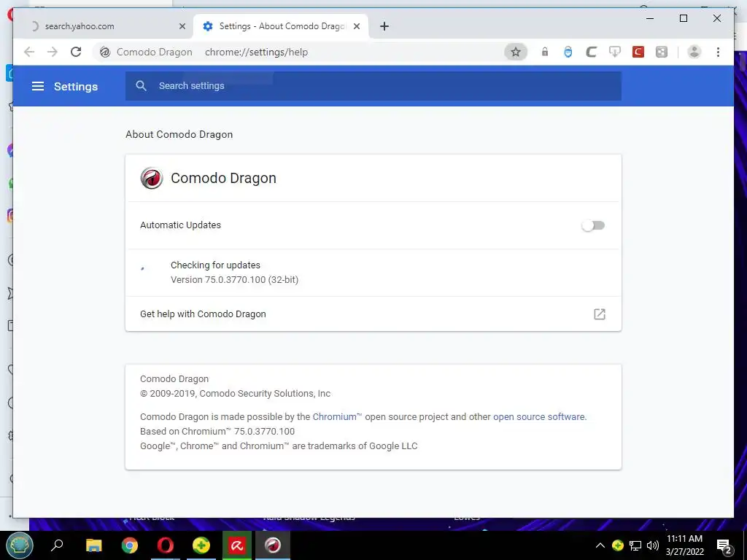Bookmark this page with star icon
The image size is (747, 560).
pos(516,52)
